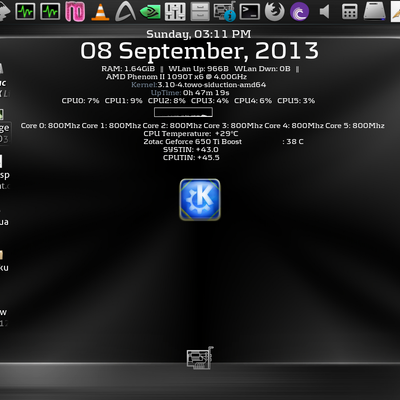Click 'AMD Phenom II 1090T x6 @ 4.00GHz' line
Viewport: 400px width, 400px height.
click(176, 77)
